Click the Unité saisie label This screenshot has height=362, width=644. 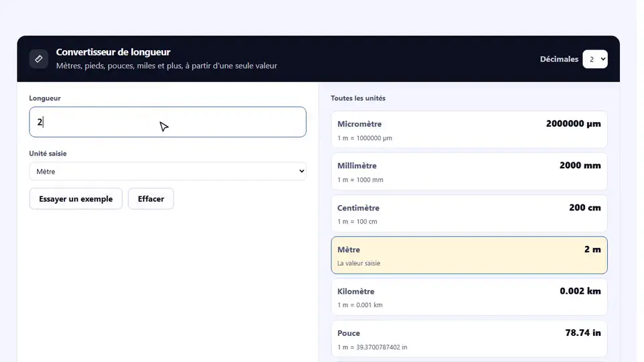point(48,154)
